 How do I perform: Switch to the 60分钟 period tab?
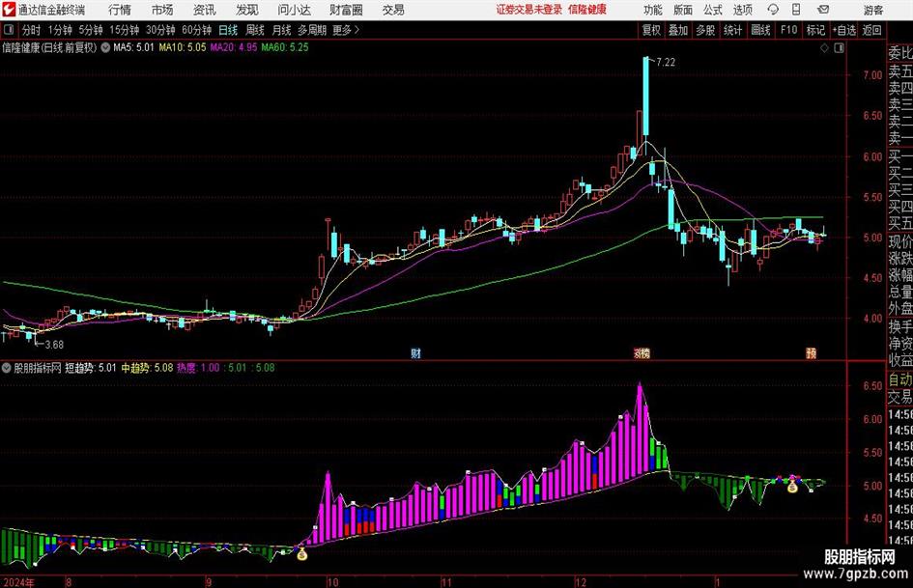197,30
